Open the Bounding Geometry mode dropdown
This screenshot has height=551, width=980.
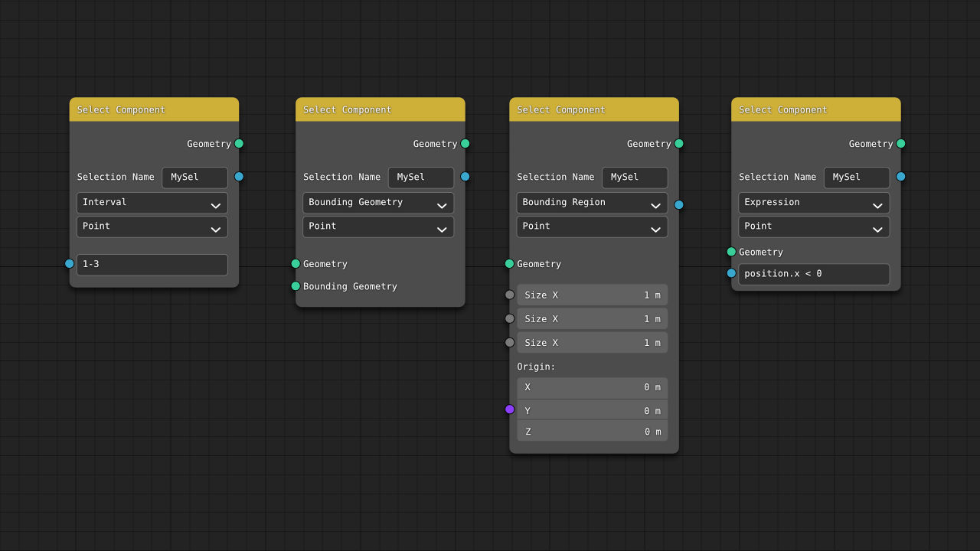pos(378,203)
